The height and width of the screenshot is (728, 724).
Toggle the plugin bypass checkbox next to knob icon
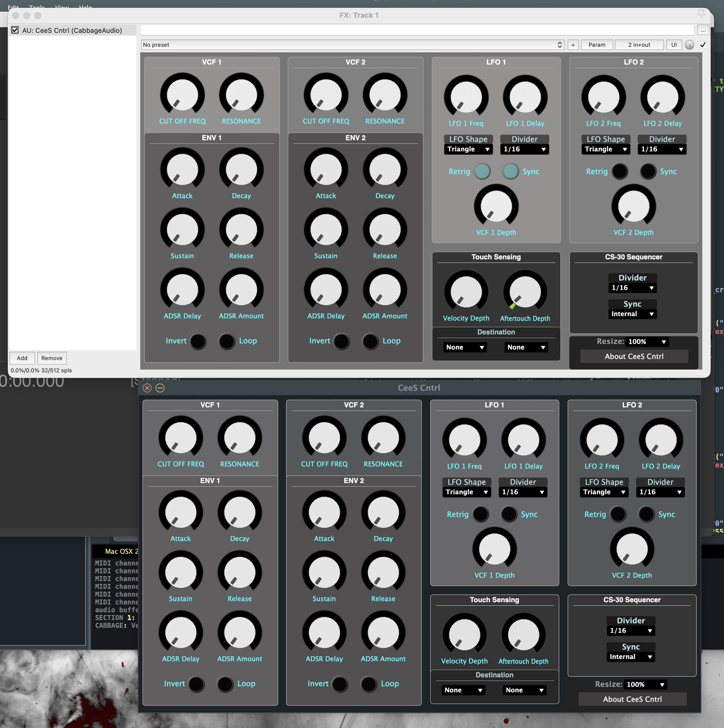coord(703,45)
